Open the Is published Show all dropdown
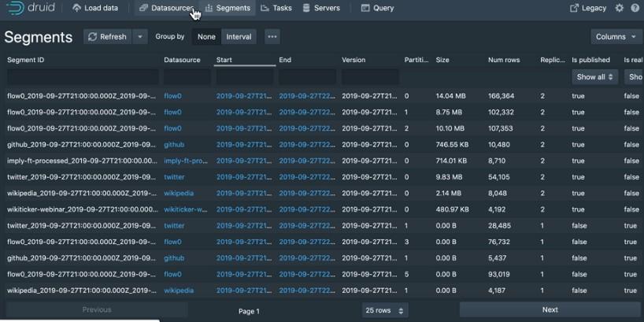Image resolution: width=644 pixels, height=322 pixels. (594, 77)
